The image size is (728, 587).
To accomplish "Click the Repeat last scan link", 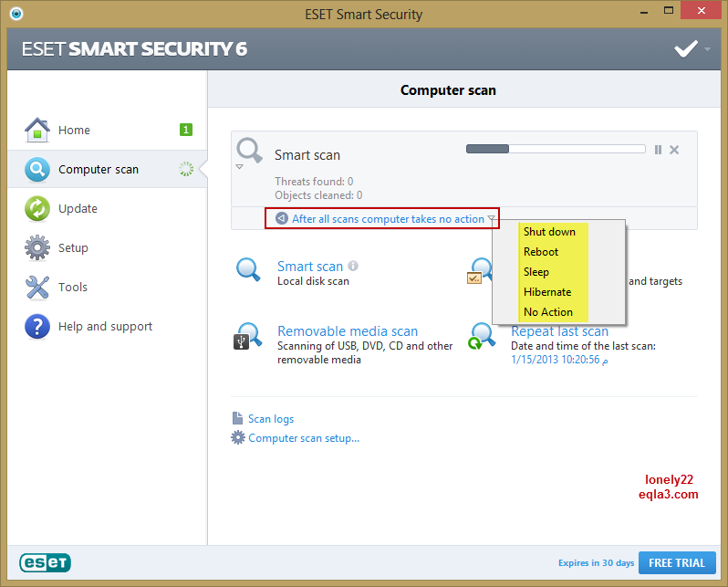I will coord(559,330).
